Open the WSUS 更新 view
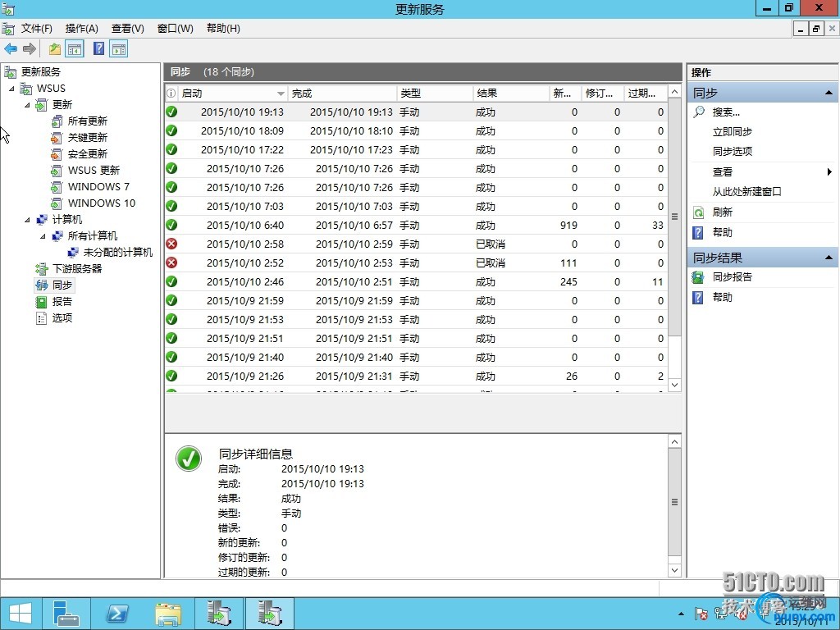This screenshot has width=840, height=630. tap(94, 171)
